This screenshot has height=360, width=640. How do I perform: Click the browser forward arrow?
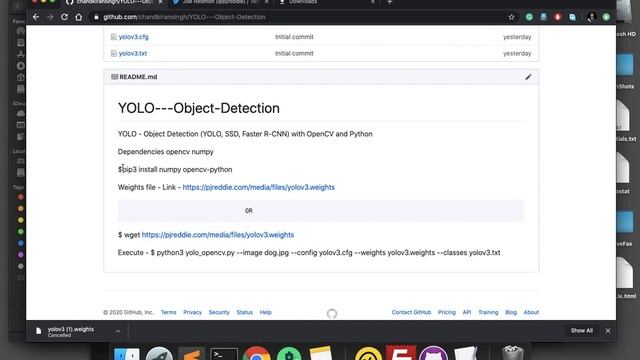point(50,17)
